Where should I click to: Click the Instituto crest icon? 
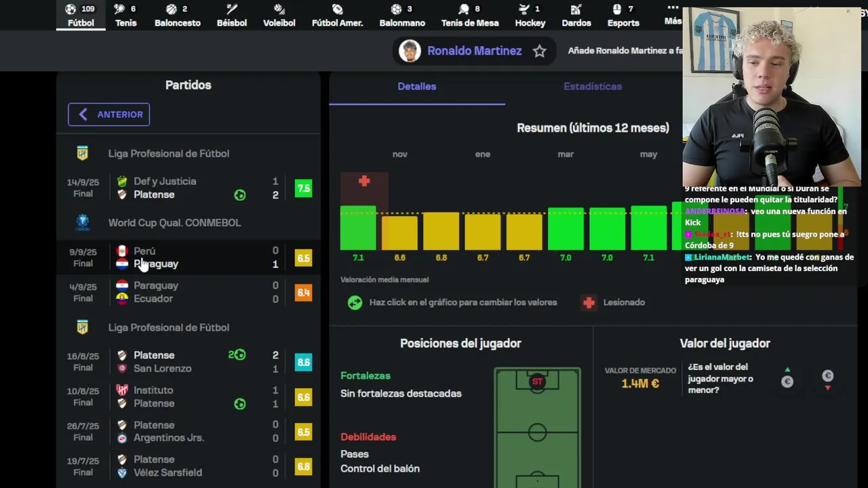(122, 390)
